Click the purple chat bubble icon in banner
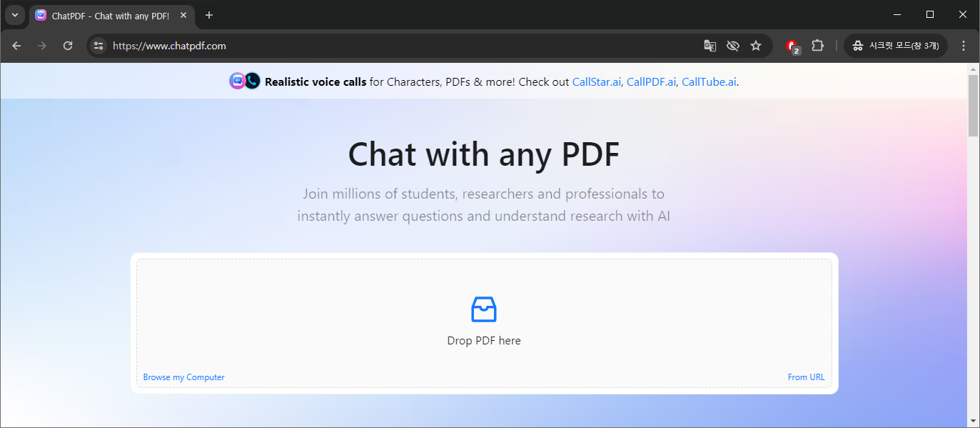This screenshot has width=980, height=428. coord(237,81)
